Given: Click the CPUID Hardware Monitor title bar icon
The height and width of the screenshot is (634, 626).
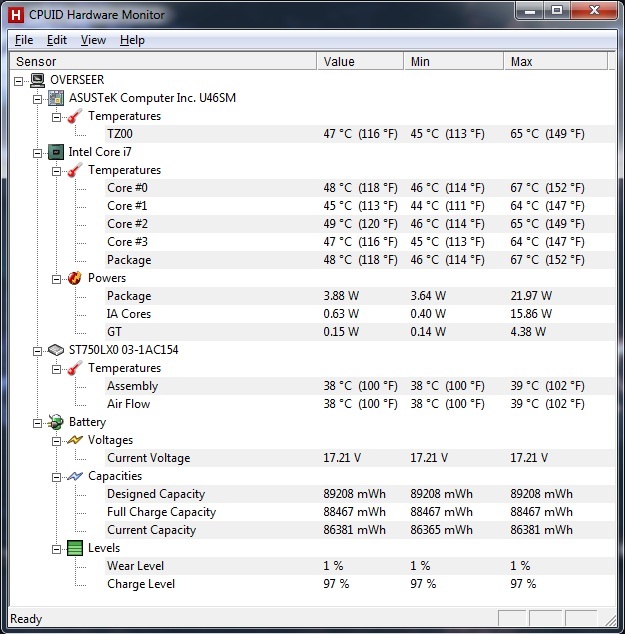Looking at the screenshot, I should (16, 15).
